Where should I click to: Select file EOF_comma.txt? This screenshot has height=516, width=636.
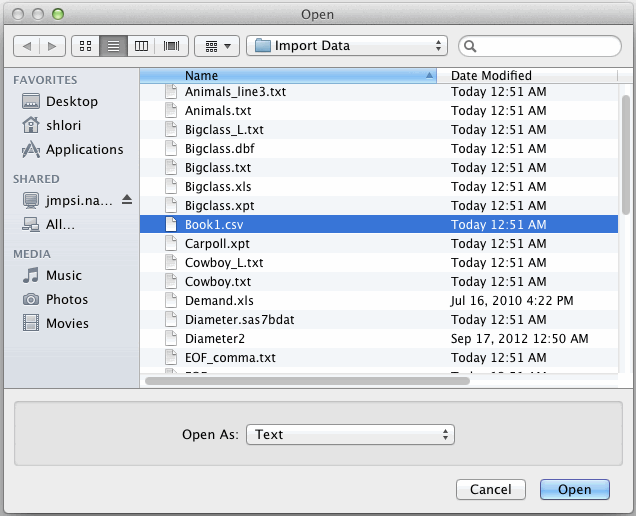(x=379, y=357)
